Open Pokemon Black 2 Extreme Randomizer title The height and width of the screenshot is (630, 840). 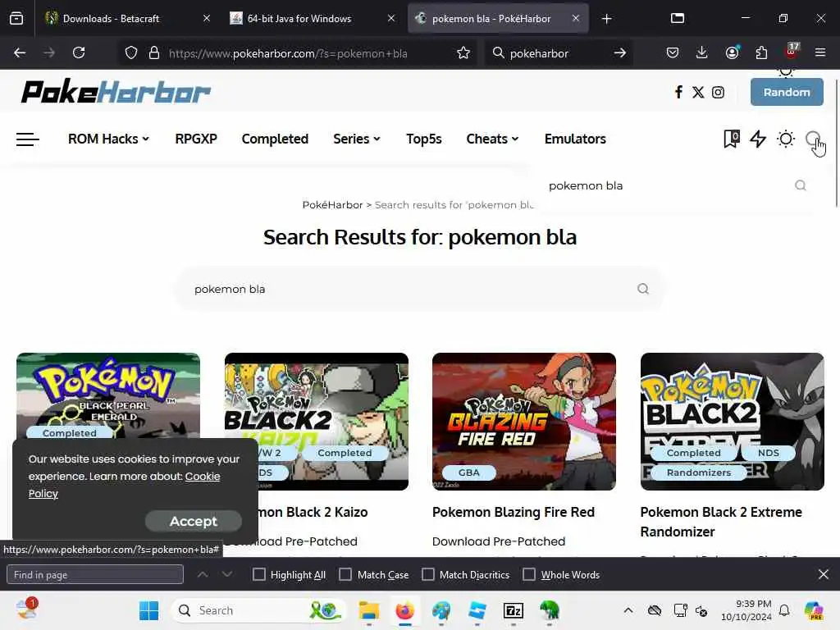coord(721,522)
